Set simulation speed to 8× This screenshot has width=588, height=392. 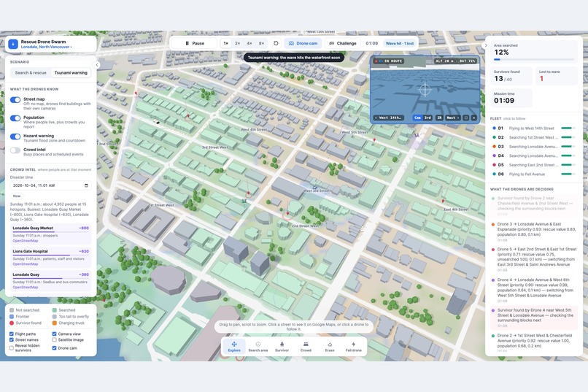(x=261, y=44)
